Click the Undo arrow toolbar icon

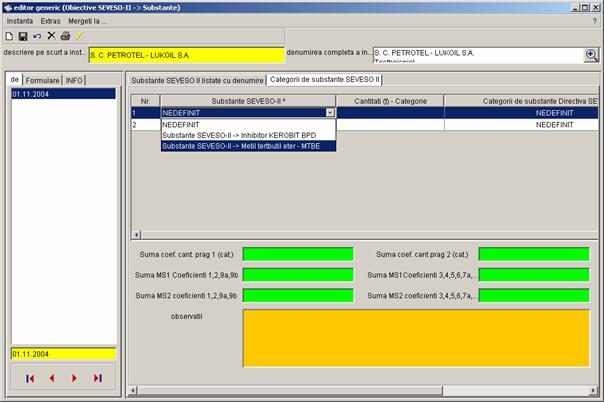37,36
